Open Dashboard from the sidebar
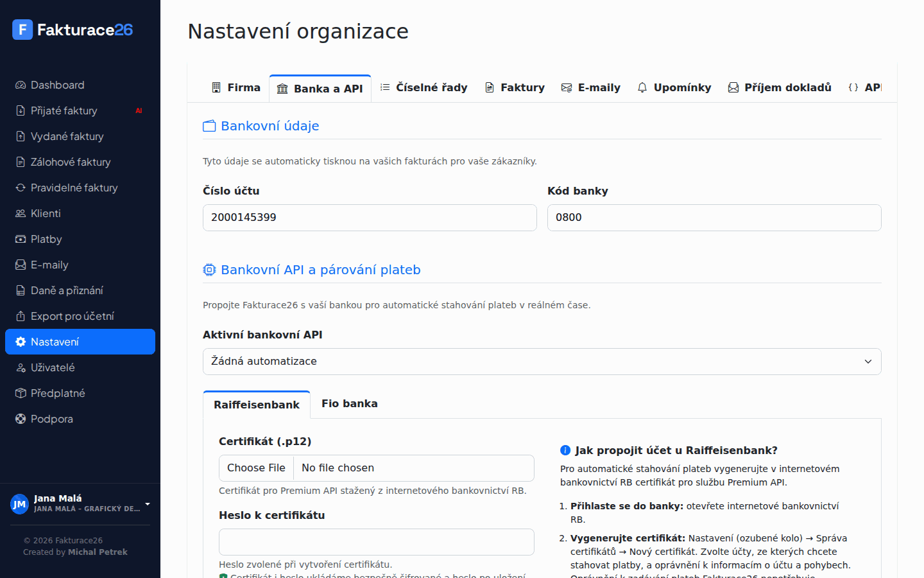Screen dimensions: 924x578 (80, 85)
